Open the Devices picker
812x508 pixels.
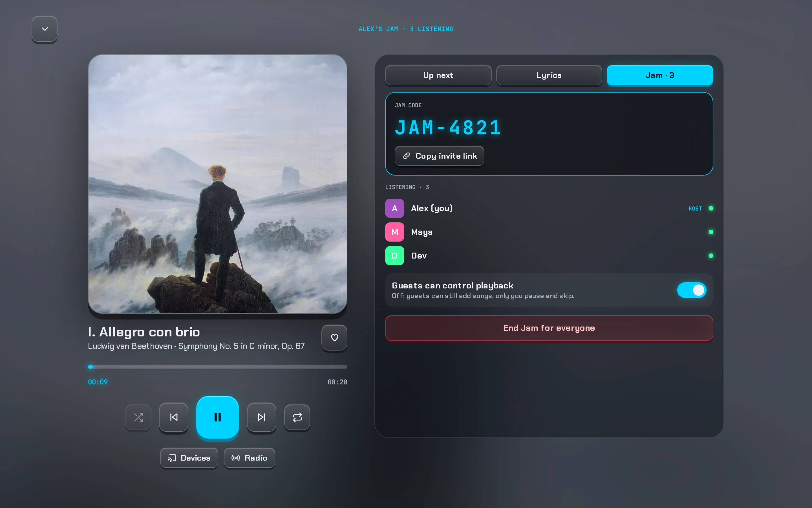(189, 458)
